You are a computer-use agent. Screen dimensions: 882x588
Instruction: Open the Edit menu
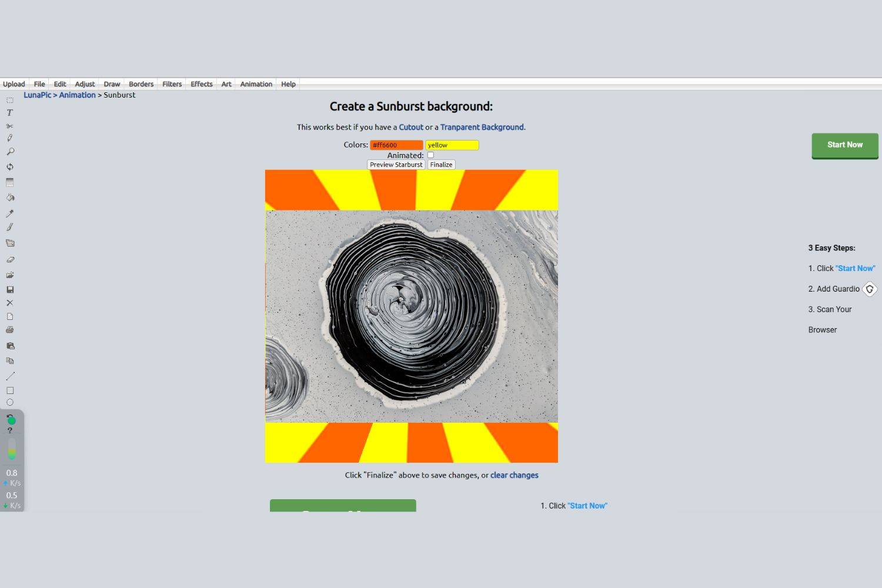click(60, 84)
